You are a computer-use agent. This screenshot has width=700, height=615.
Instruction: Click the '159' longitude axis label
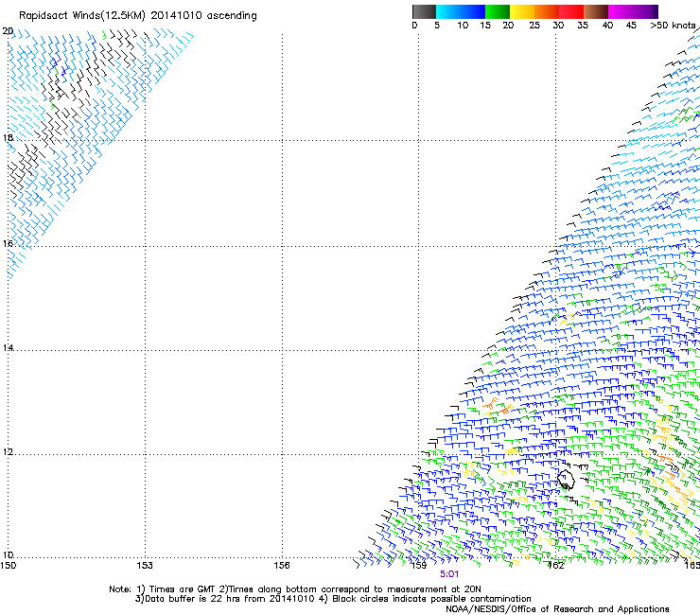419,566
